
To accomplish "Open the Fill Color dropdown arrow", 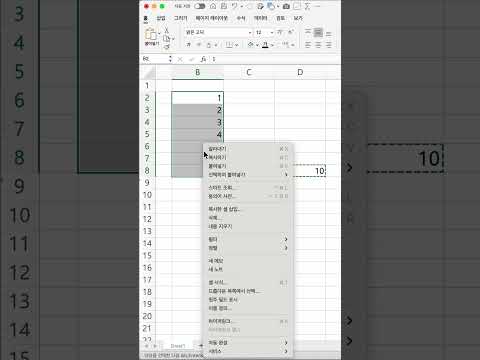I will tap(257, 45).
